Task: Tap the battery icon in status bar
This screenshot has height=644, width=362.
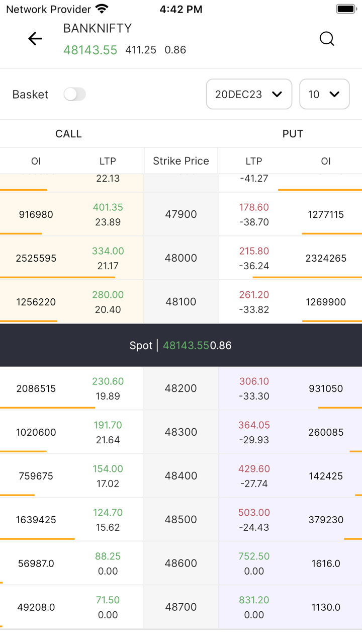Action: click(x=346, y=9)
